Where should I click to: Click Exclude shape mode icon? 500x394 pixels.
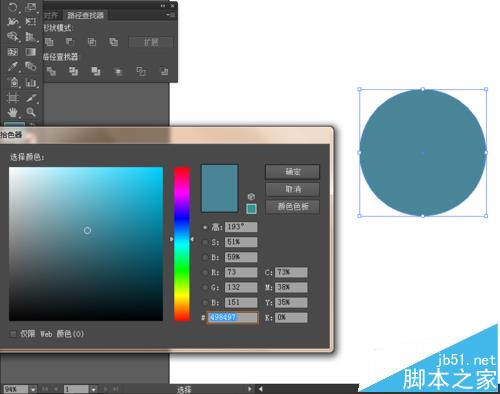(x=114, y=42)
